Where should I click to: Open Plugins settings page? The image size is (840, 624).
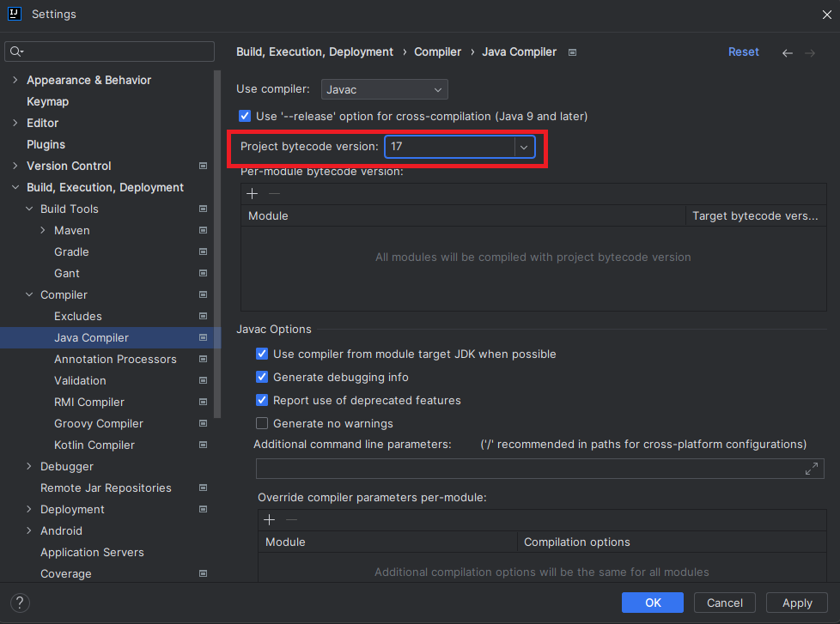pyautogui.click(x=46, y=144)
